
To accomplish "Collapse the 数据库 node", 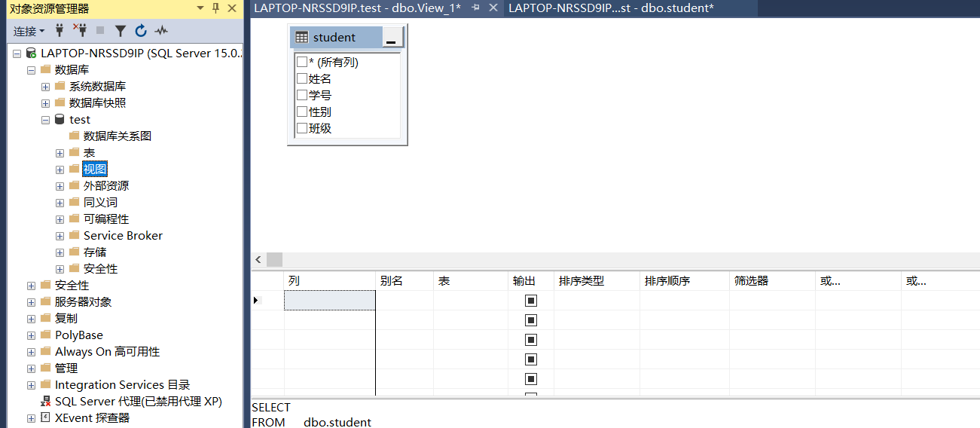I will (x=31, y=70).
